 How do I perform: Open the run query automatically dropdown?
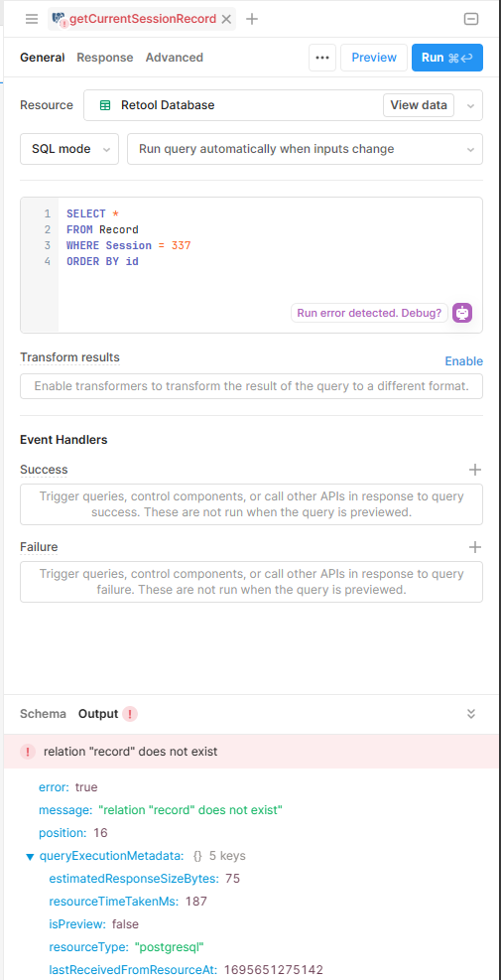pos(305,149)
